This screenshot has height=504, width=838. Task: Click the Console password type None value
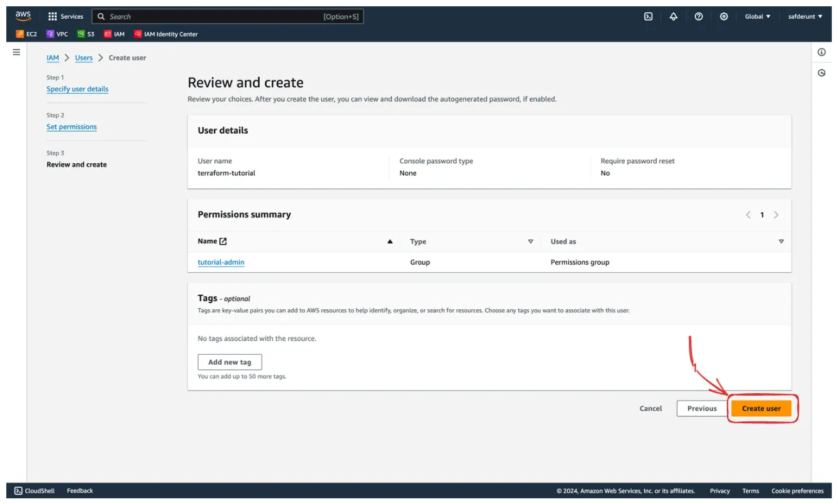coord(408,173)
